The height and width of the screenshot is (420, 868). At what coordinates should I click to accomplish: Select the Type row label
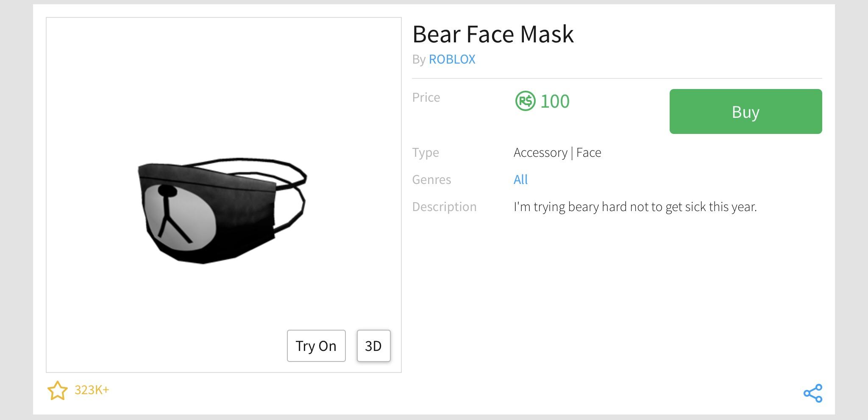pyautogui.click(x=425, y=152)
